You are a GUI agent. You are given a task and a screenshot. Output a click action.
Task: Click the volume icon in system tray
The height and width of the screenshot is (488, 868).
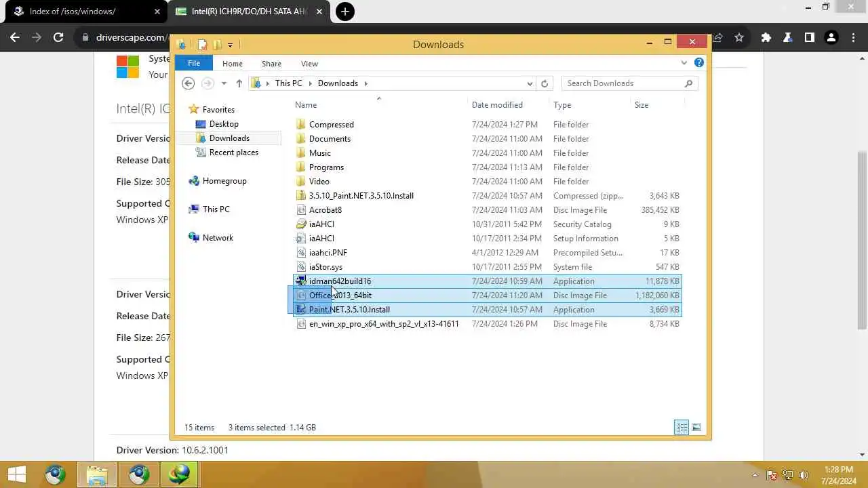coord(804,475)
